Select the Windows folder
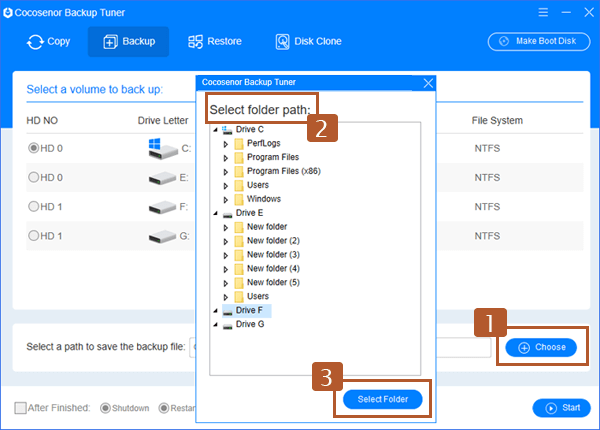This screenshot has width=600, height=430. (x=264, y=199)
